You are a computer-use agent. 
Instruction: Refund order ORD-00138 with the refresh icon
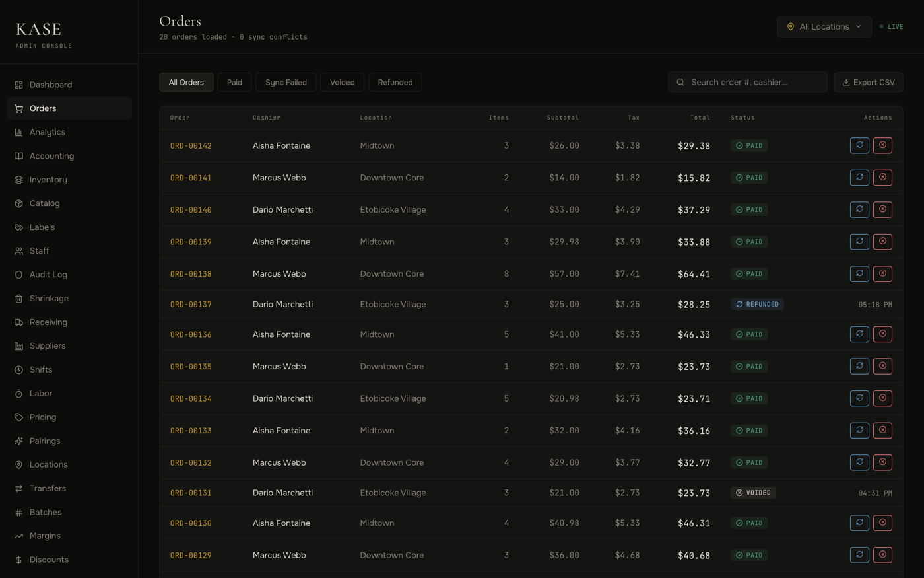click(859, 273)
